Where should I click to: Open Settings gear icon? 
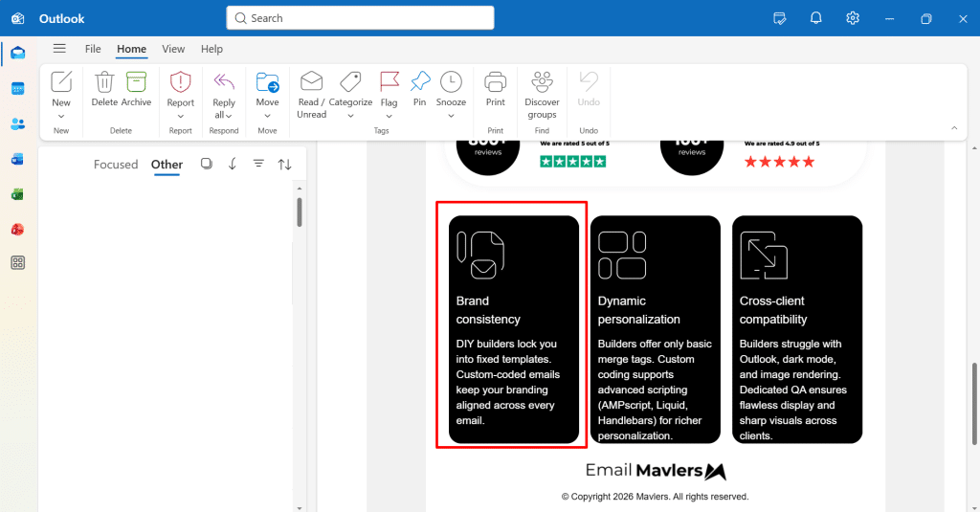tap(853, 18)
